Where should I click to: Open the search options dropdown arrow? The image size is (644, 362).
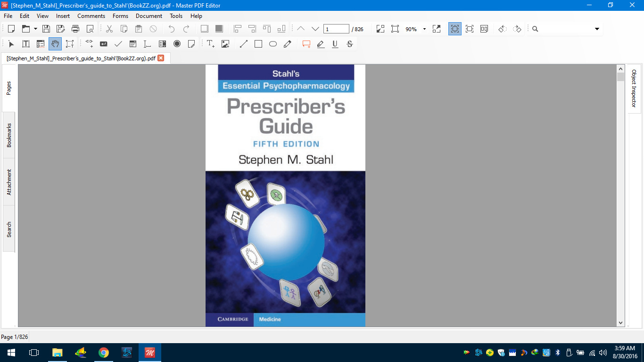pyautogui.click(x=597, y=29)
